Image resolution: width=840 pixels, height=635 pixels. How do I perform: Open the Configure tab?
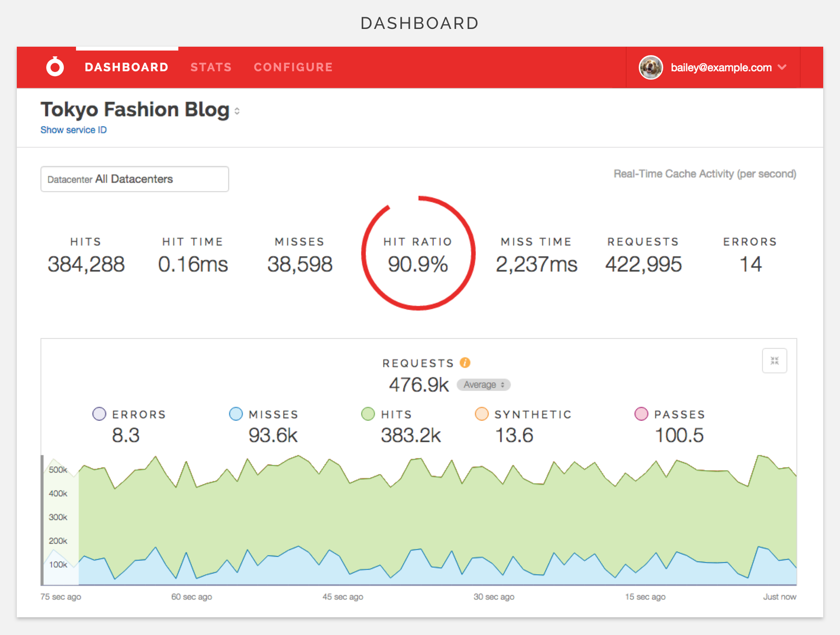click(x=293, y=67)
